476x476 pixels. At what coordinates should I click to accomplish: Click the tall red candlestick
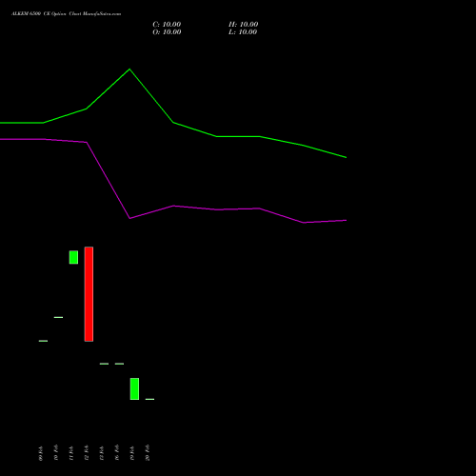tap(89, 294)
